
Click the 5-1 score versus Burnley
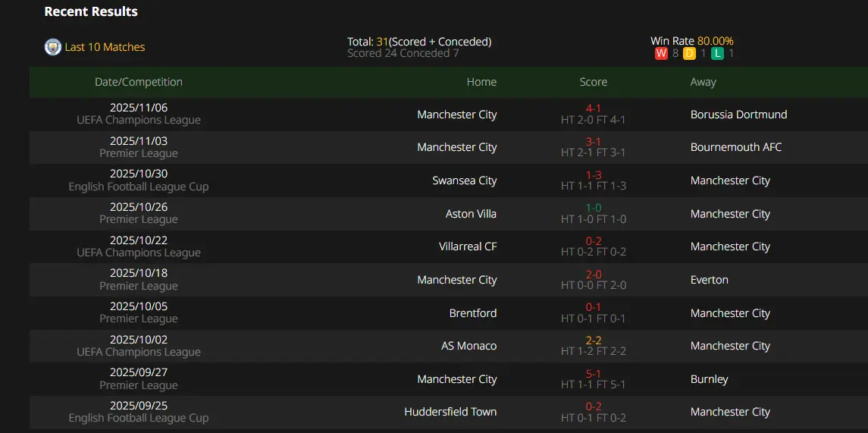(x=594, y=373)
